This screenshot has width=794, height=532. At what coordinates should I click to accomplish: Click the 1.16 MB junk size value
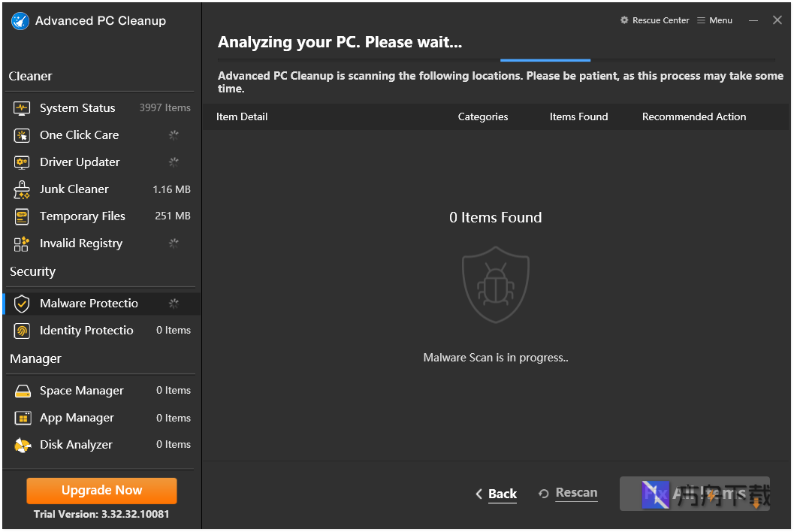[x=172, y=189]
